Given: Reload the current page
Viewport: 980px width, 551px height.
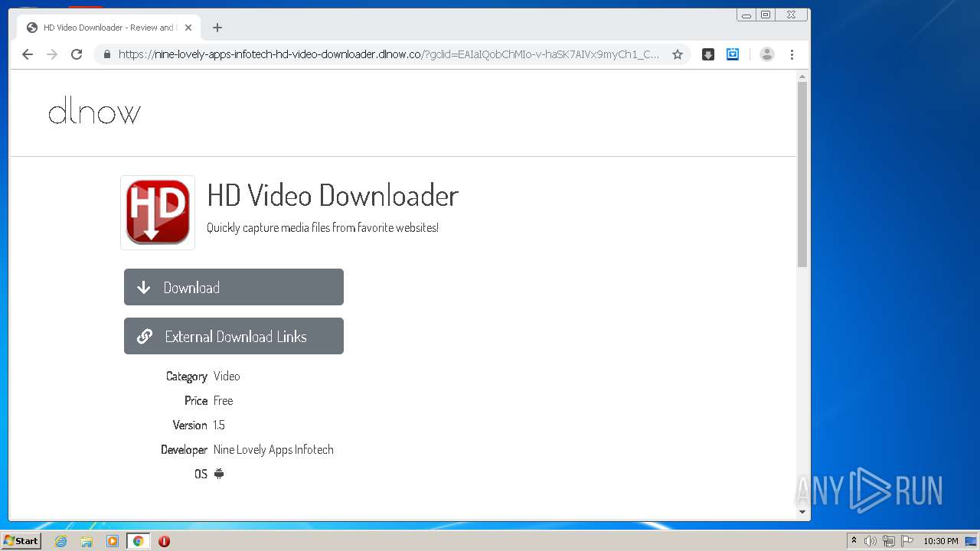Looking at the screenshot, I should 77,54.
